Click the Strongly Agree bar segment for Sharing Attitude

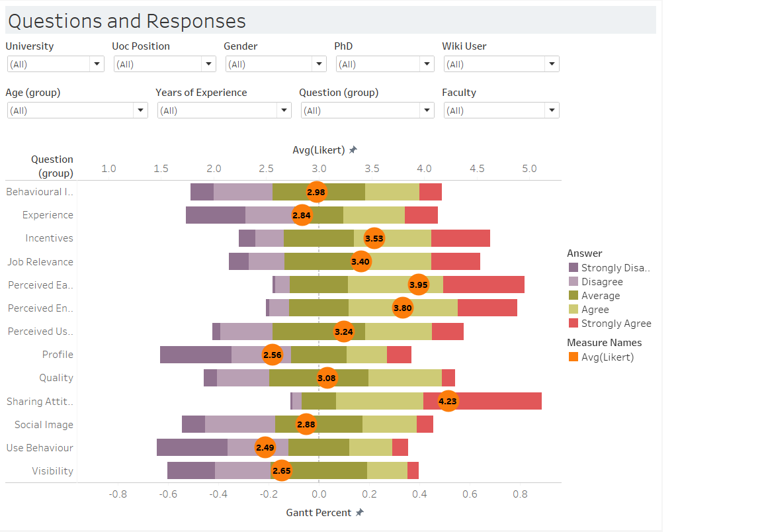pos(482,401)
